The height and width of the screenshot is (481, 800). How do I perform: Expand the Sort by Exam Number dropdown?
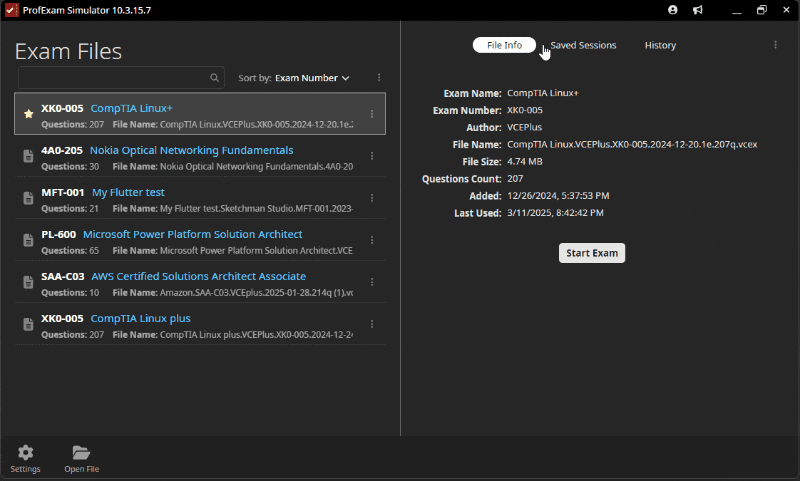(312, 78)
